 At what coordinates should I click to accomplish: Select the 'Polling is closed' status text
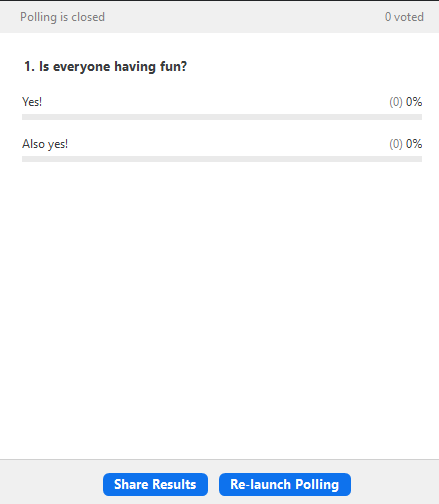click(x=62, y=17)
